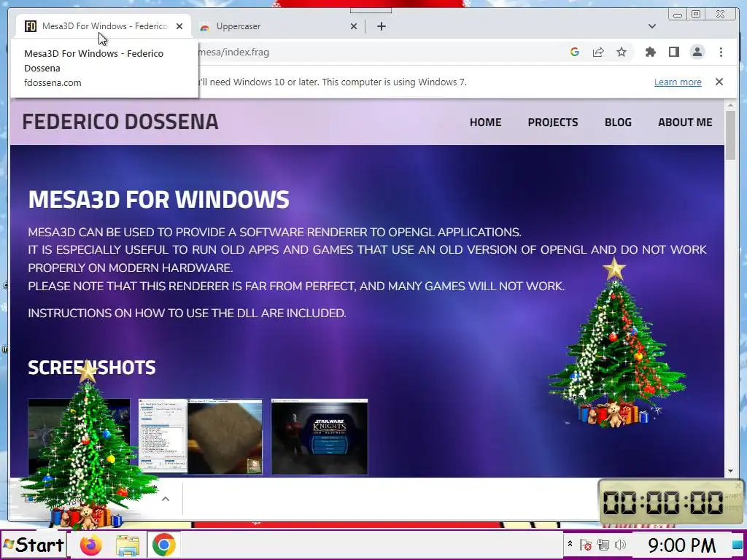Share this page via share icon
Image resolution: width=747 pixels, height=560 pixels.
click(x=598, y=52)
